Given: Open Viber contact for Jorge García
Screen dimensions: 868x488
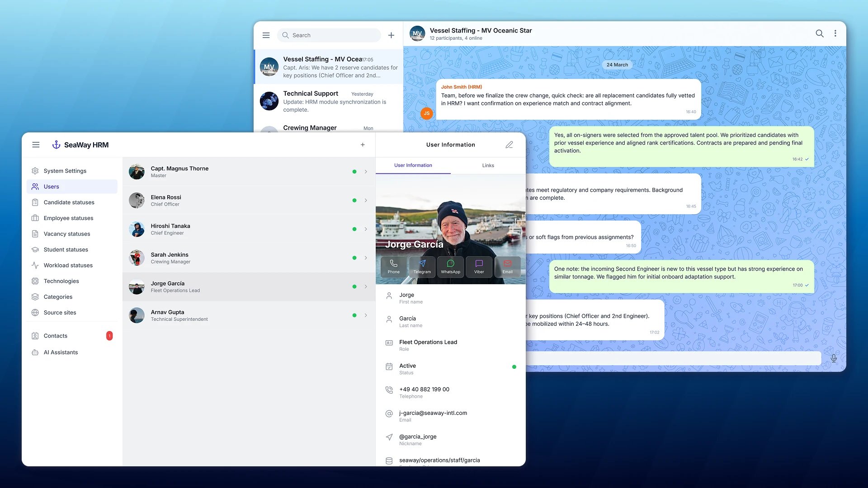Looking at the screenshot, I should coord(479,266).
